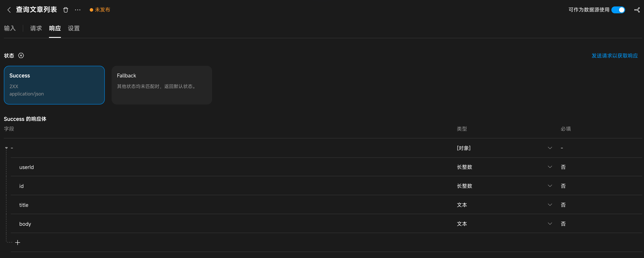Switch to the 请求 tab
Viewport: 644px width, 258px height.
[x=36, y=28]
